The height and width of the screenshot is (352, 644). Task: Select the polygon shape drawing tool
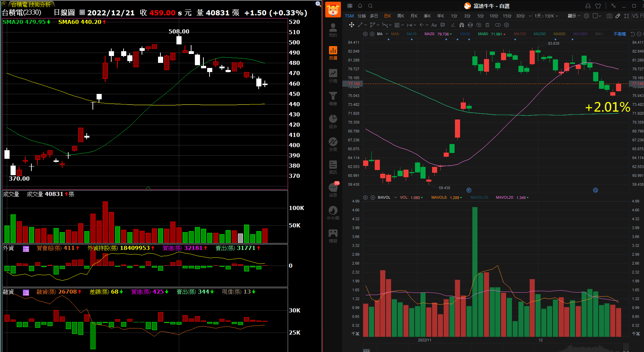[x=372, y=25]
